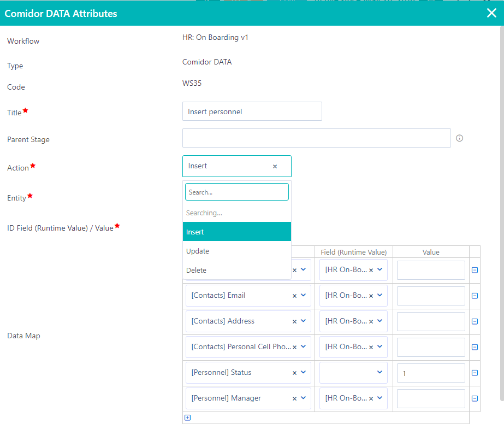
Task: Remove the [Contacts] Address row via minus icon
Action: pyautogui.click(x=475, y=321)
